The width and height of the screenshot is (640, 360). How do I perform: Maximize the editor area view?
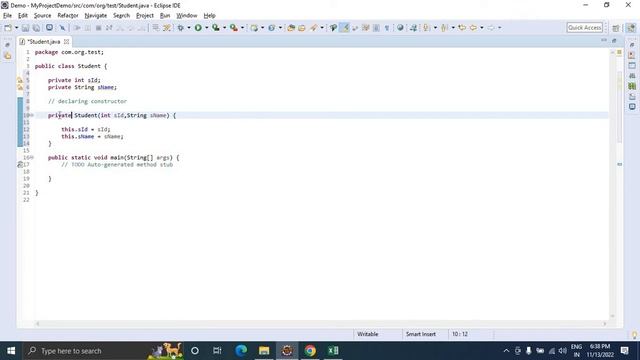(614, 40)
